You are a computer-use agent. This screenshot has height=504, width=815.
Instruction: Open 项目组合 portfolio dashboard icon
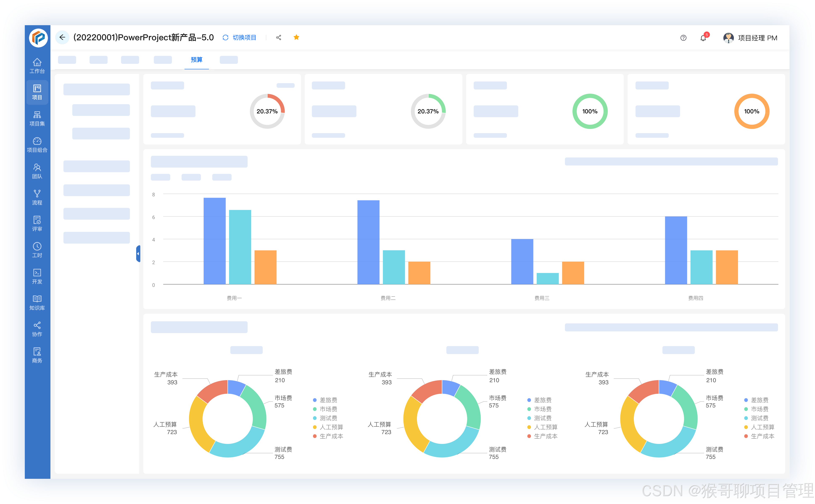click(x=37, y=145)
